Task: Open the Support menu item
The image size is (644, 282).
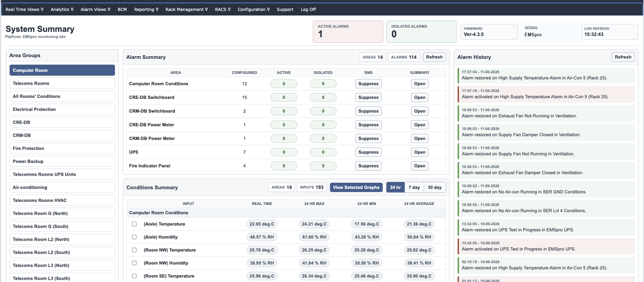Action: tap(285, 9)
